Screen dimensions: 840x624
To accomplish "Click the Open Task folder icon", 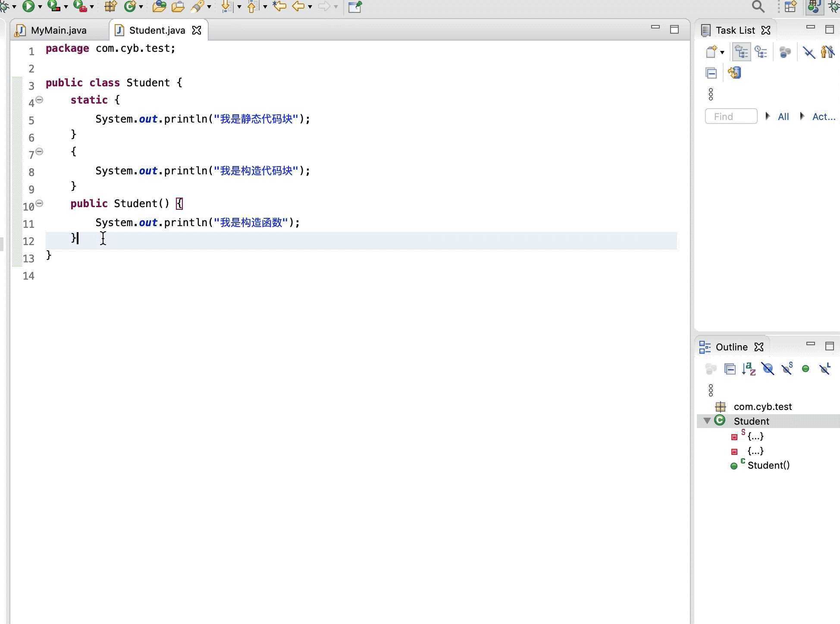I will coord(178,6).
